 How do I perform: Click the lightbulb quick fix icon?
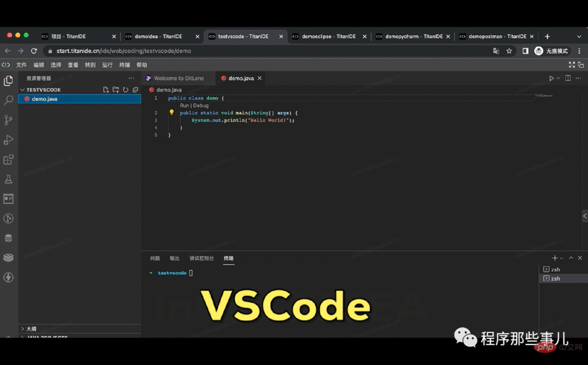tap(171, 112)
